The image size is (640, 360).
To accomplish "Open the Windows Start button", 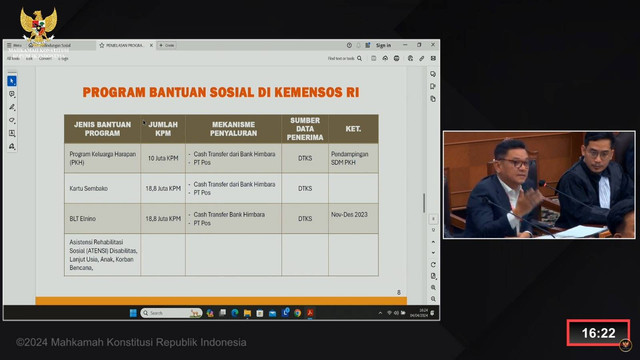I will [133, 313].
